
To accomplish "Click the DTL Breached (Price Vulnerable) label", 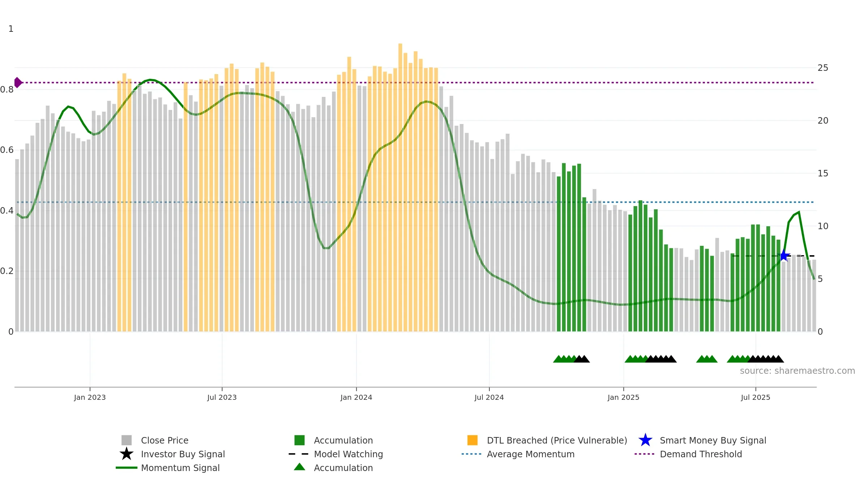I will 557,440.
